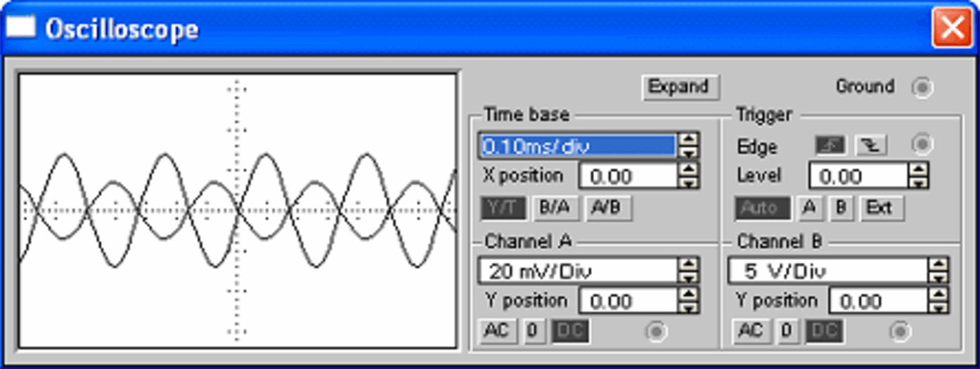Switch display mode to B/A
The width and height of the screenshot is (980, 369).
click(554, 208)
